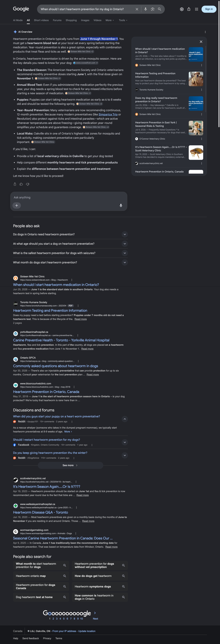Click the Sign in button

[x=209, y=9]
